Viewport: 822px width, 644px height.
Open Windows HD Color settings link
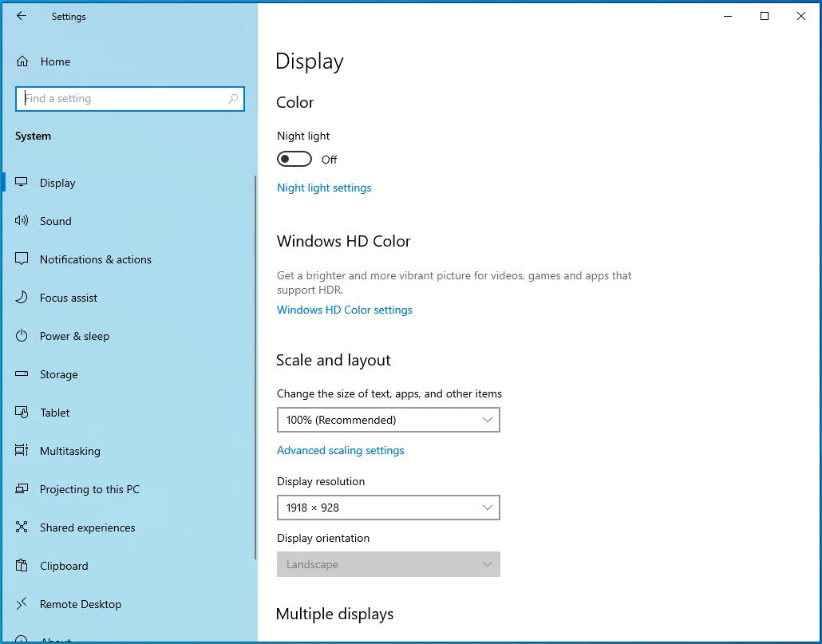pyautogui.click(x=345, y=310)
